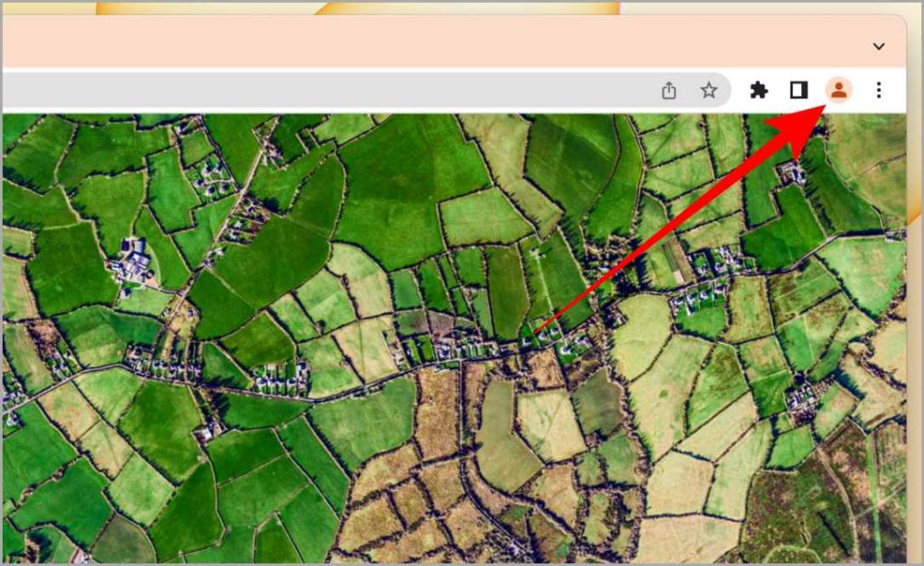The height and width of the screenshot is (566, 924).
Task: Click the brown scrubland field below the road
Action: point(438,413)
